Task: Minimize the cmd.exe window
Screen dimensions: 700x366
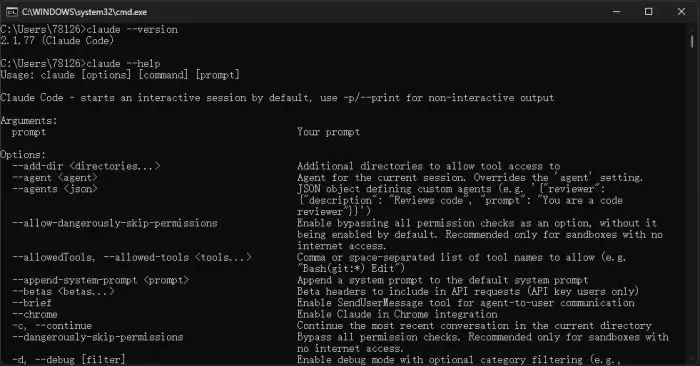Action: 617,12
